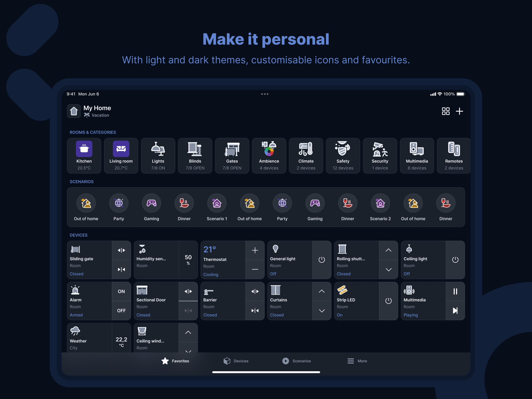Check the battery status icon
This screenshot has height=399, width=532.
[x=461, y=94]
